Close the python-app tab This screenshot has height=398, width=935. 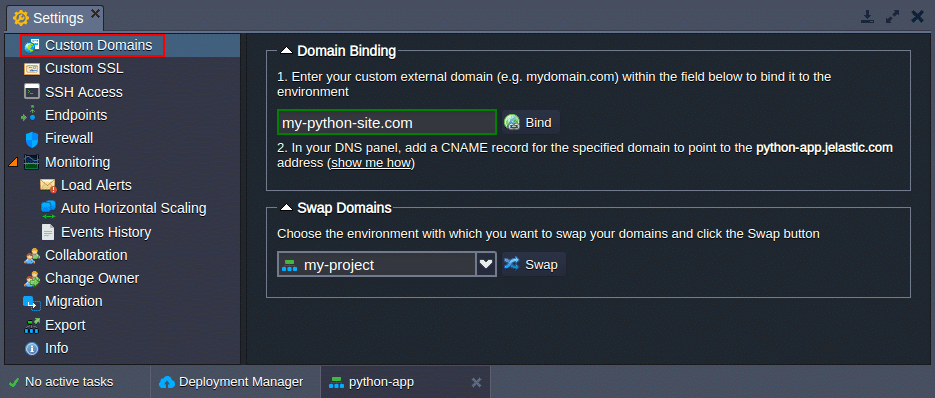[x=476, y=382]
